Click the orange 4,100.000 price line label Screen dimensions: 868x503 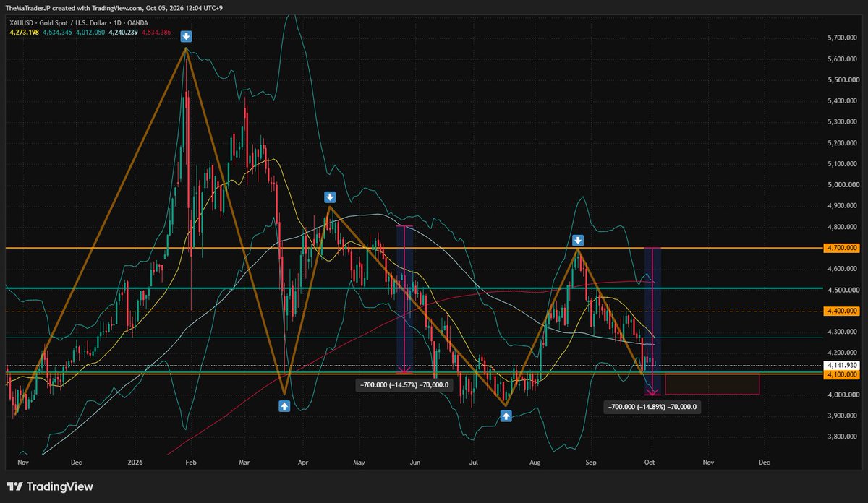click(842, 374)
